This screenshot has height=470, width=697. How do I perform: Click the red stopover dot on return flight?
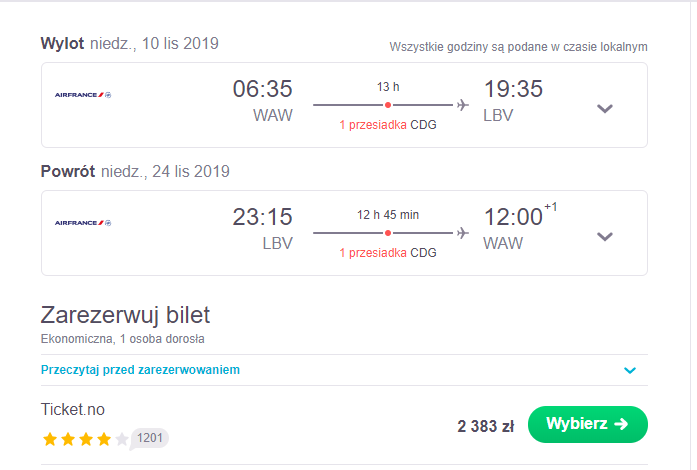click(388, 233)
